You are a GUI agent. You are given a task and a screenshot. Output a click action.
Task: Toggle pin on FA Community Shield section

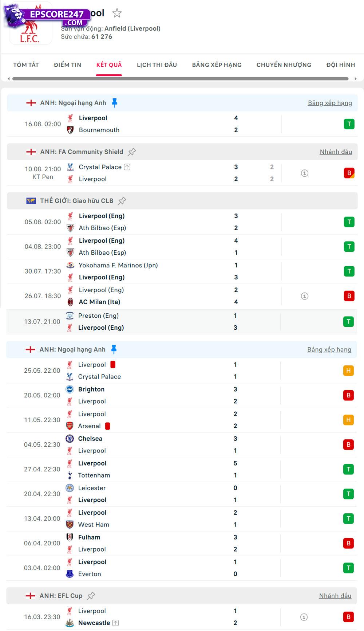[x=132, y=152]
